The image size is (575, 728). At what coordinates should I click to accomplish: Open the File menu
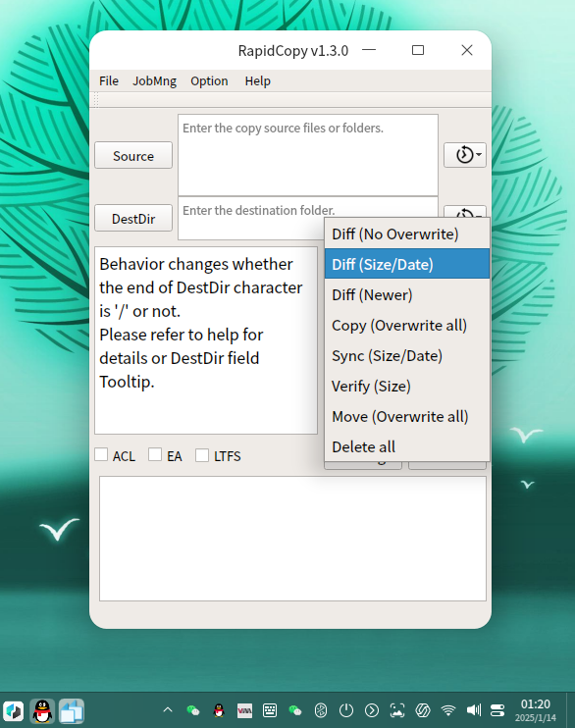pos(109,80)
